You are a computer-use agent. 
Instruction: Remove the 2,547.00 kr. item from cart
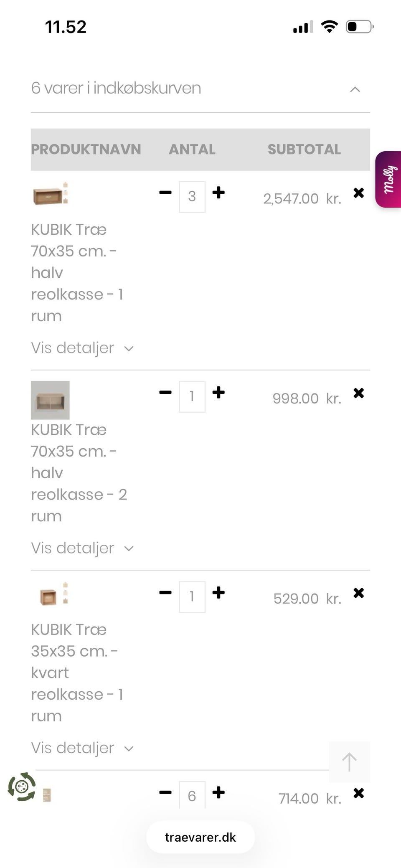358,193
